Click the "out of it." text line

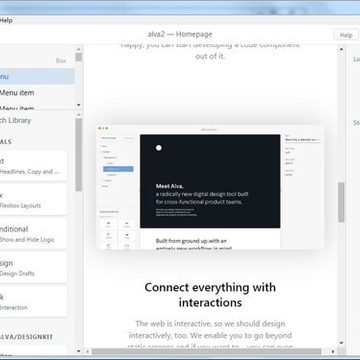point(210,56)
